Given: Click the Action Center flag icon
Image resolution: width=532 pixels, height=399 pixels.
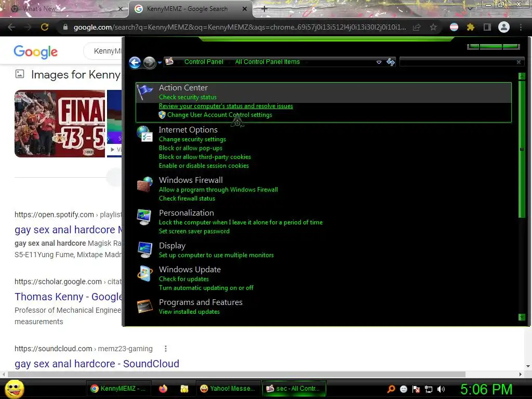Looking at the screenshot, I should tap(145, 92).
